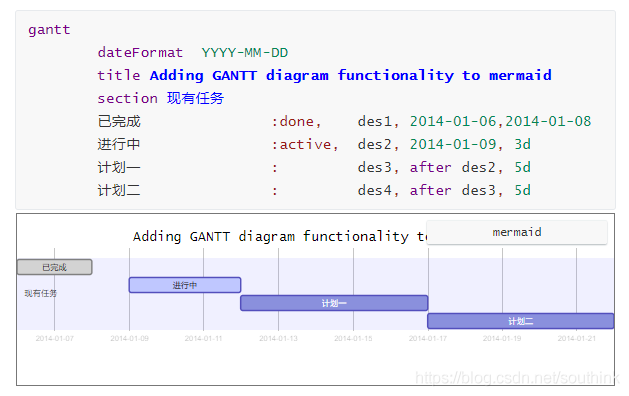The height and width of the screenshot is (396, 629).
Task: Click '2014-01-06,2014-01-08' date range in code
Action: point(500,121)
